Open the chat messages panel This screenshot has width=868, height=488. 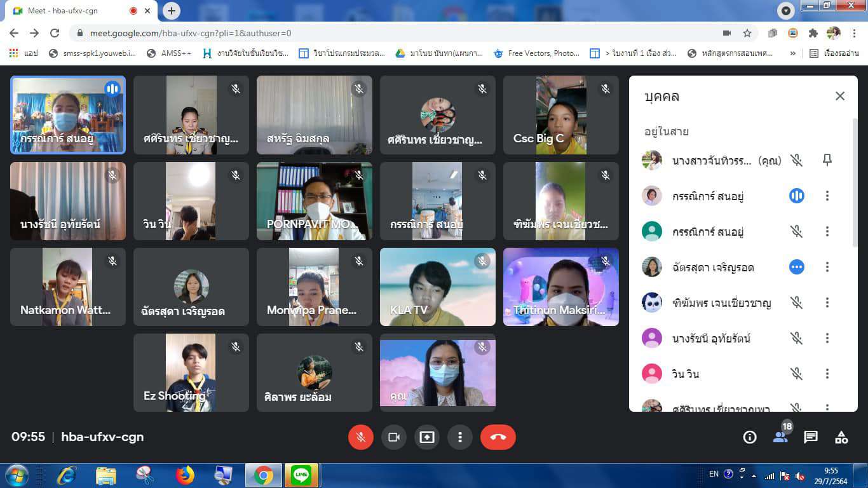click(811, 437)
